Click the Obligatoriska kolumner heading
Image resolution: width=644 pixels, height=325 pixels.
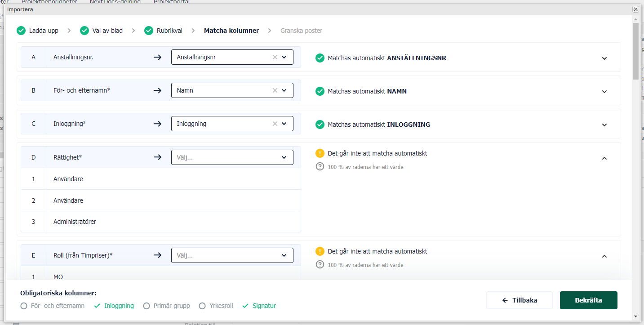click(x=58, y=293)
